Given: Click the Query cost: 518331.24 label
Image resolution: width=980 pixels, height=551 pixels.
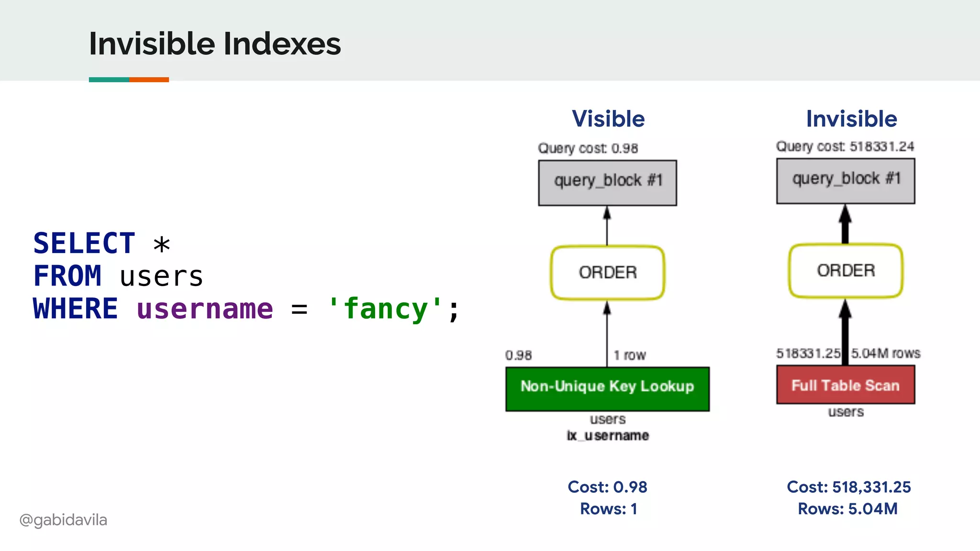Looking at the screenshot, I should point(845,146).
